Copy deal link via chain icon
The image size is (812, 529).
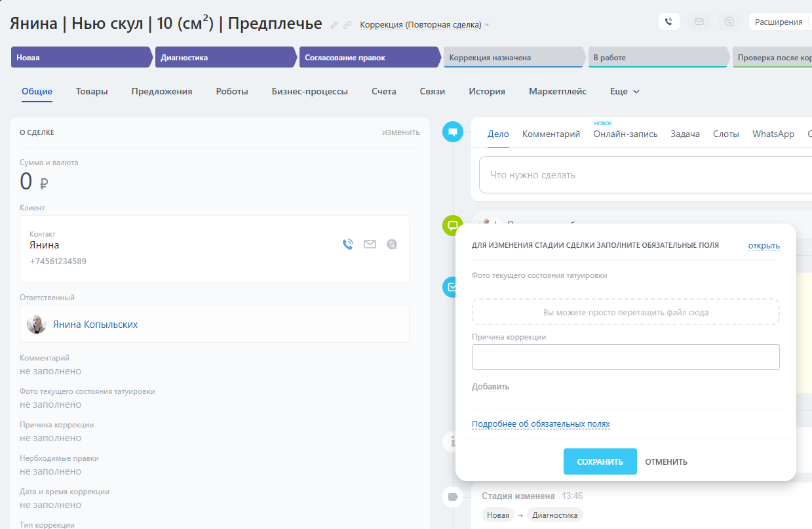coord(347,25)
